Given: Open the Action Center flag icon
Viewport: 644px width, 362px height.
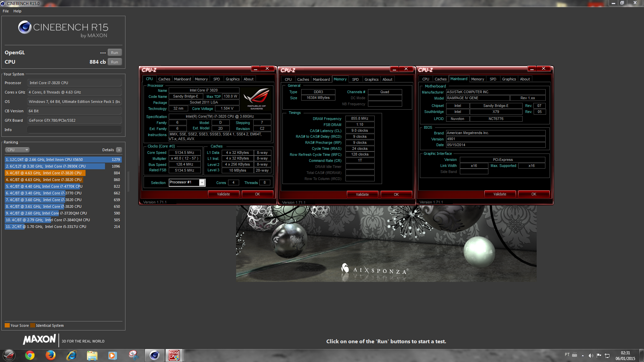Looking at the screenshot, I should pos(599,356).
